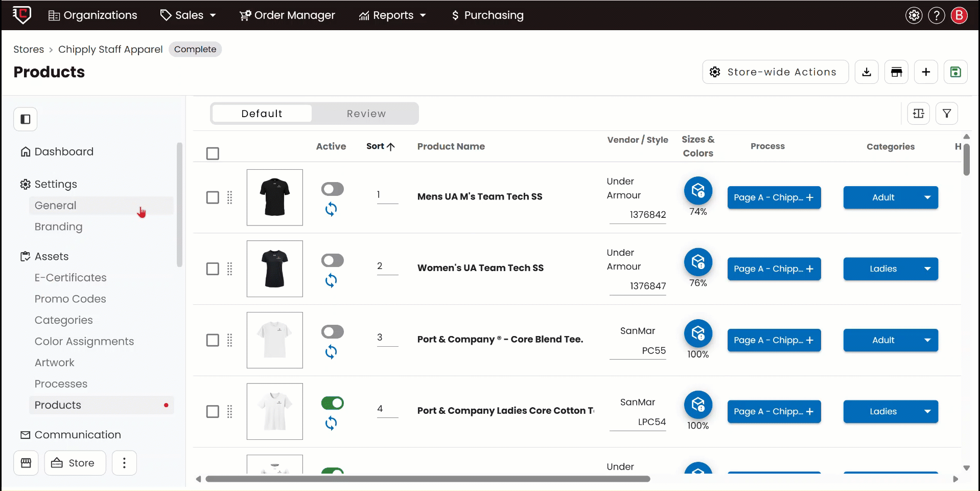Click the horizontal scrollbar below the table

428,479
